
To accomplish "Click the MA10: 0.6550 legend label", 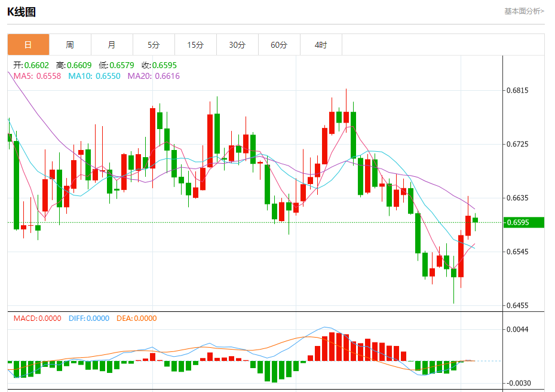I will pos(94,76).
